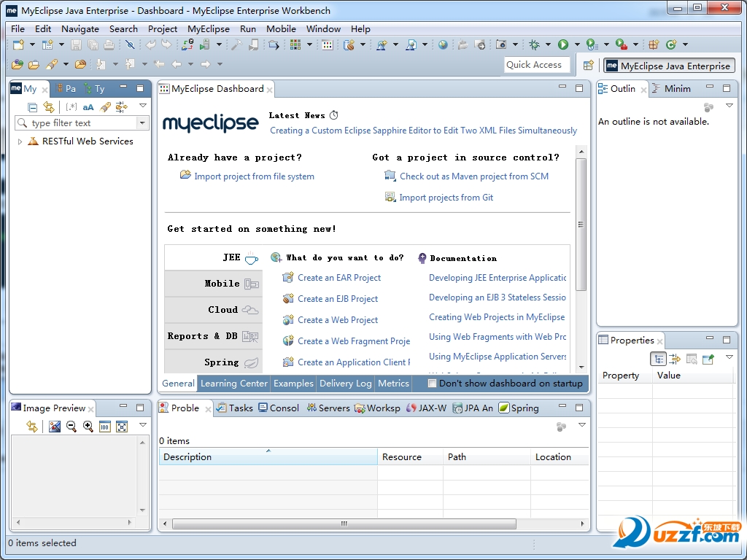Click the Debug bug icon in toolbar
747x560 pixels.
(535, 45)
